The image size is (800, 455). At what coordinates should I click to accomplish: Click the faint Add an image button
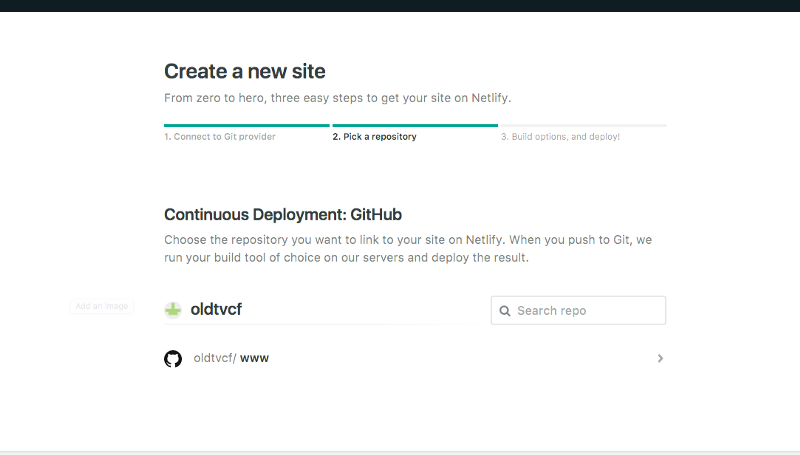[x=102, y=306]
